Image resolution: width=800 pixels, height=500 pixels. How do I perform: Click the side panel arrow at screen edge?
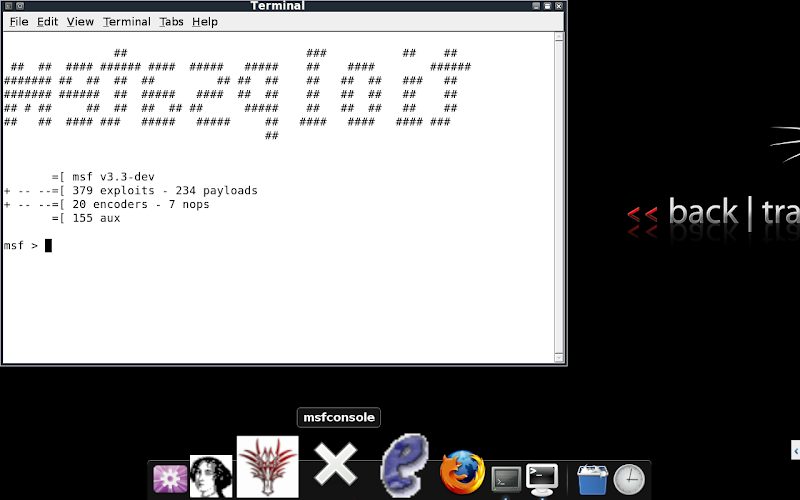(795, 450)
